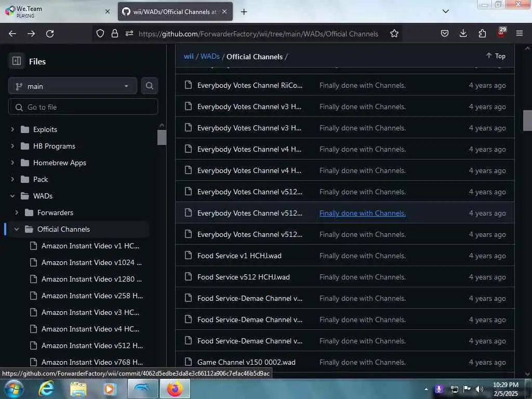The image size is (532, 399).
Task: Click the padlock site security icon
Action: pyautogui.click(x=115, y=33)
